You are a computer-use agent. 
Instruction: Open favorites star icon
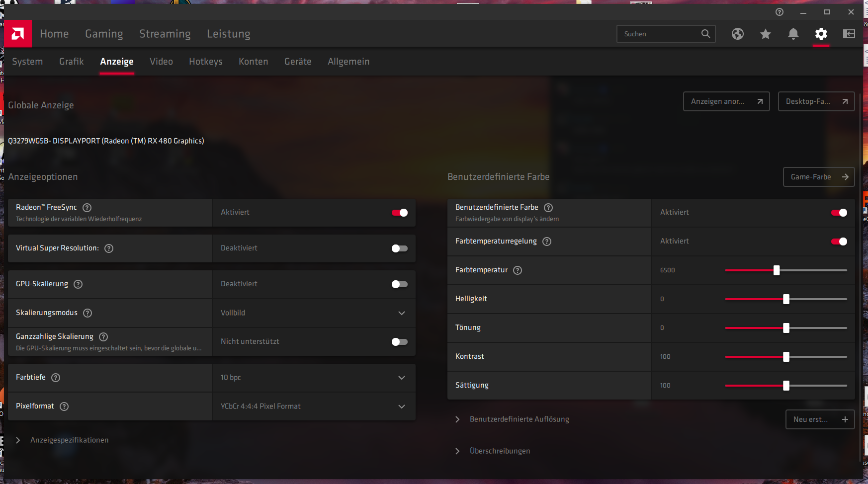click(x=766, y=34)
